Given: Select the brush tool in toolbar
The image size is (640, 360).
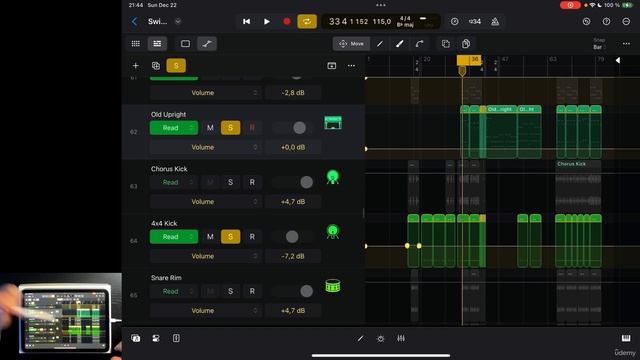Looking at the screenshot, I should [x=400, y=44].
